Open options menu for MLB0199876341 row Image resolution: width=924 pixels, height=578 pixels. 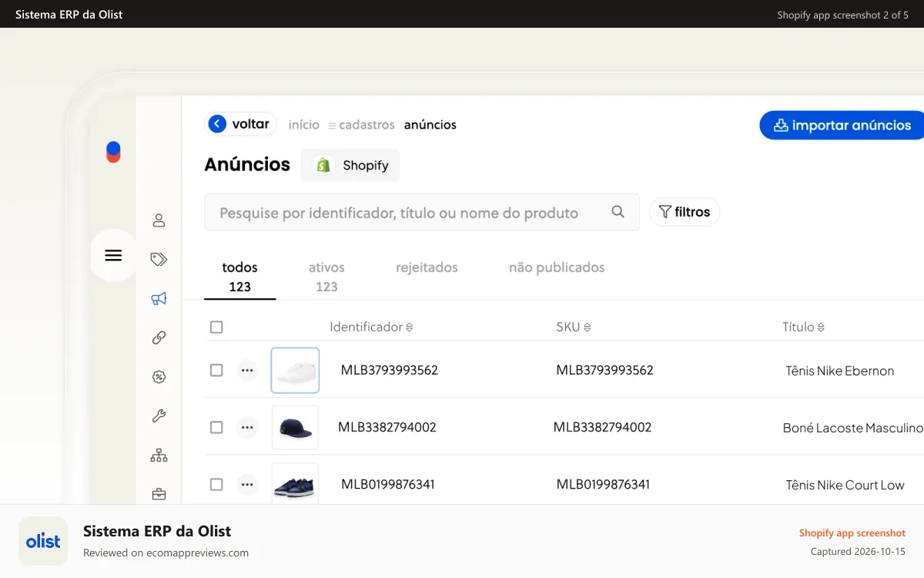(246, 484)
